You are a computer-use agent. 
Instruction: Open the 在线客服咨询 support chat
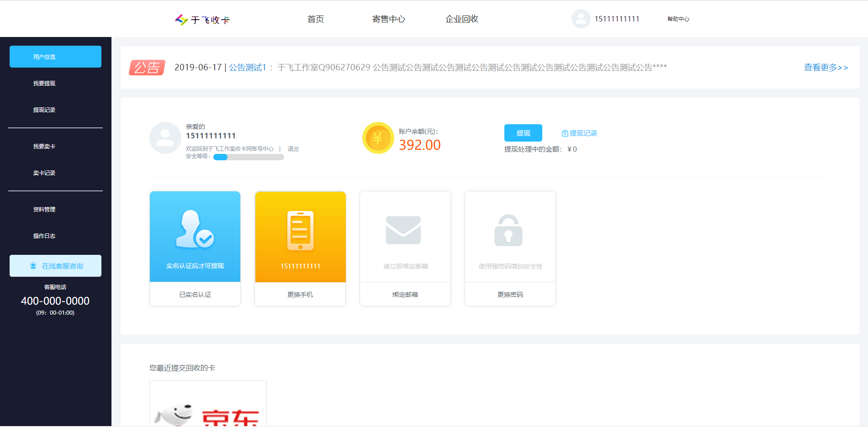click(x=55, y=266)
